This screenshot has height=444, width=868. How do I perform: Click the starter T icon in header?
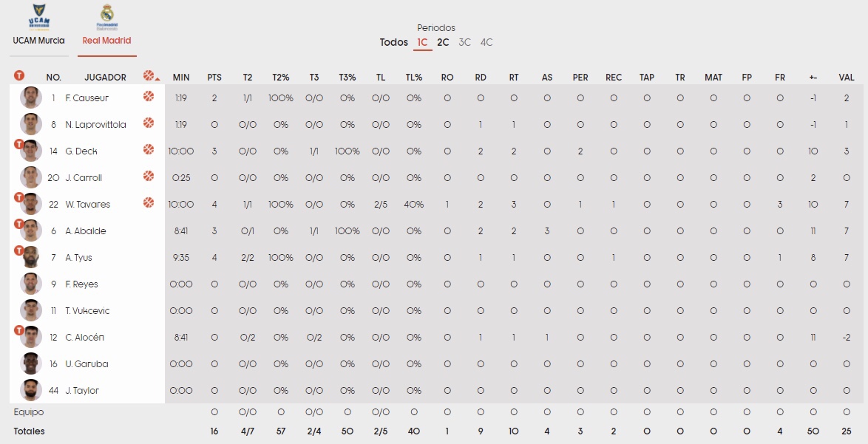(x=19, y=75)
